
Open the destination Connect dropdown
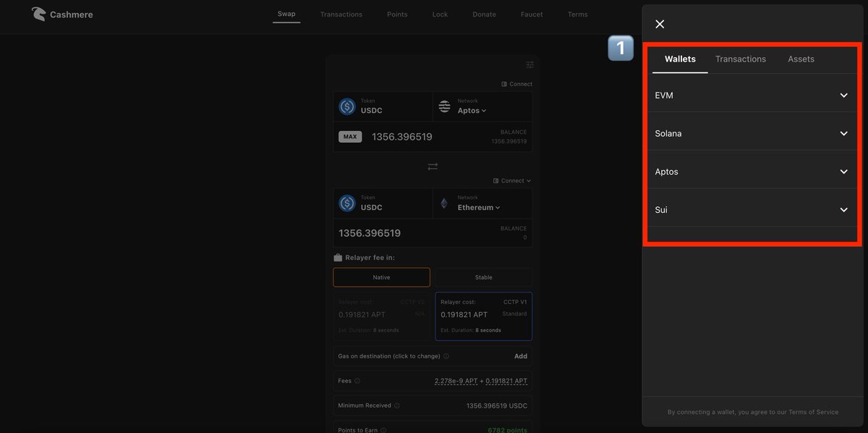512,181
